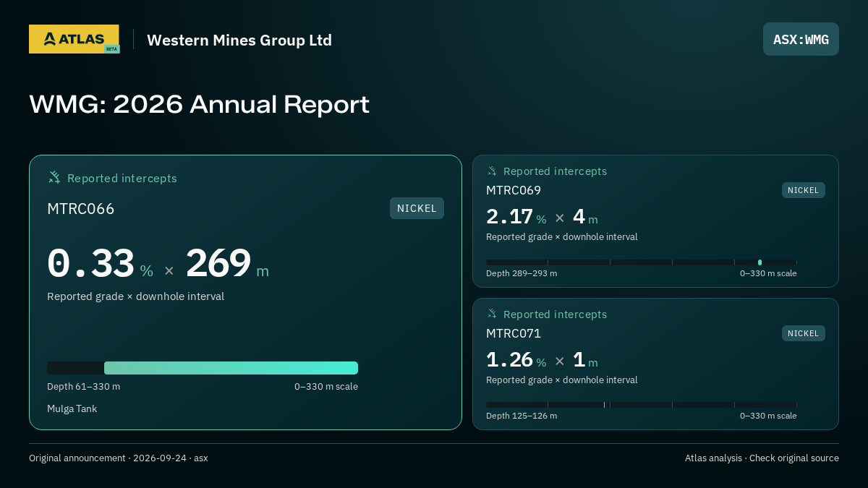Image resolution: width=868 pixels, height=488 pixels.
Task: Click the 269 m interval value
Action: point(227,263)
